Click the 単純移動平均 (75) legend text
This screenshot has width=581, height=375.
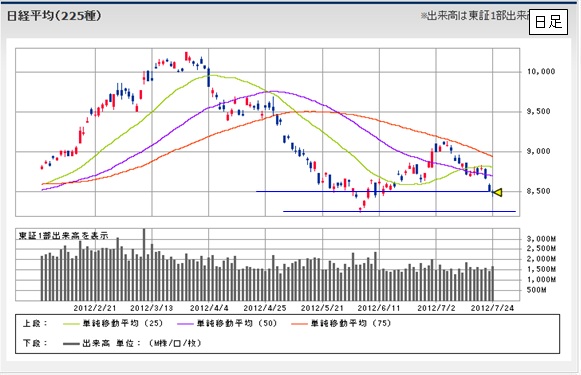pyautogui.click(x=351, y=323)
